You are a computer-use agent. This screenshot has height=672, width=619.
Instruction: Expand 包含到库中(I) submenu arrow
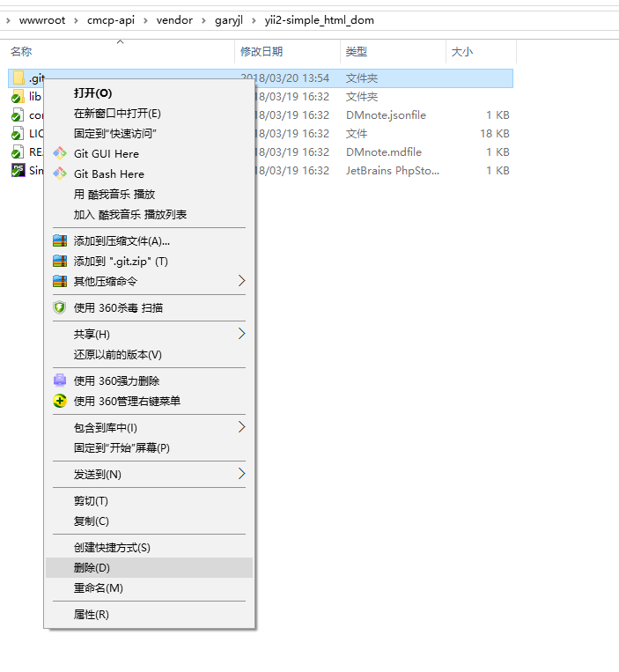[x=241, y=427]
